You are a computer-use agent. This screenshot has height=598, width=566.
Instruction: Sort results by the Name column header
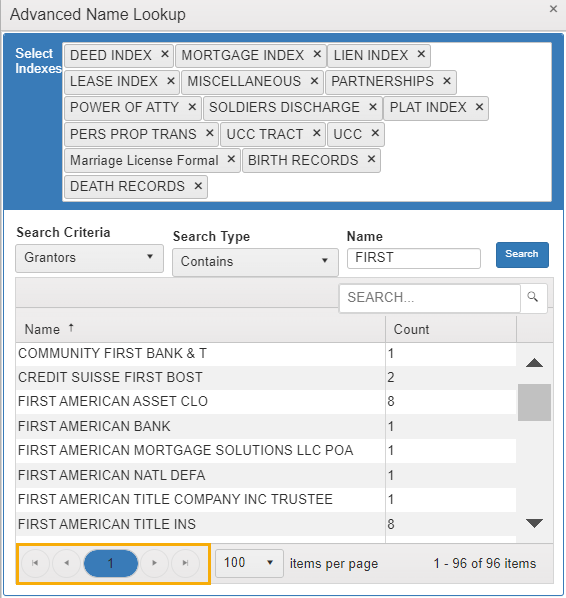(x=42, y=329)
